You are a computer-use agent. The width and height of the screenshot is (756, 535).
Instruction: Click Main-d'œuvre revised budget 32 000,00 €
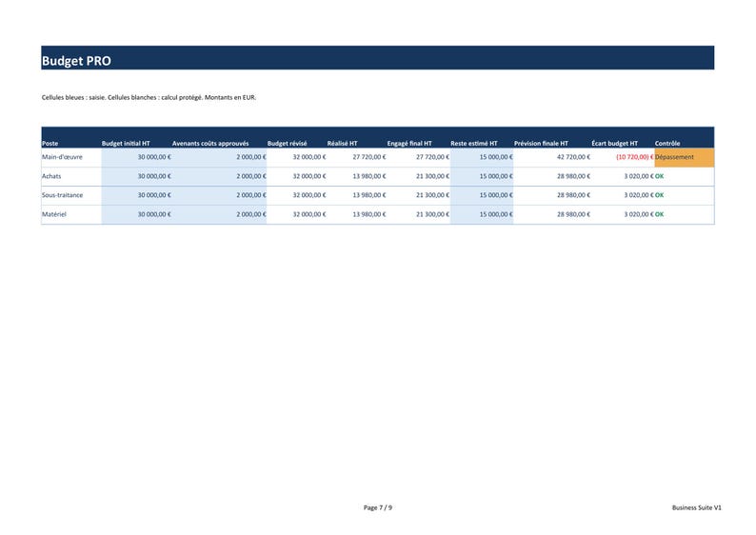(x=309, y=157)
